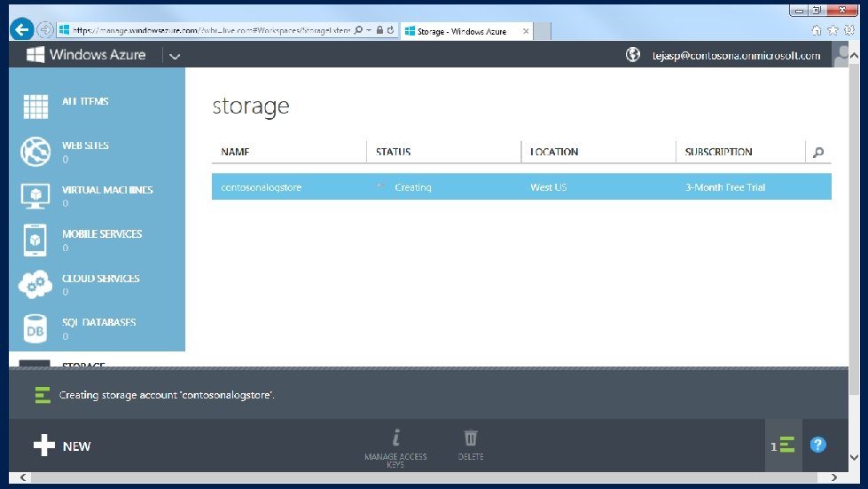Click the Creating status cell

point(413,187)
